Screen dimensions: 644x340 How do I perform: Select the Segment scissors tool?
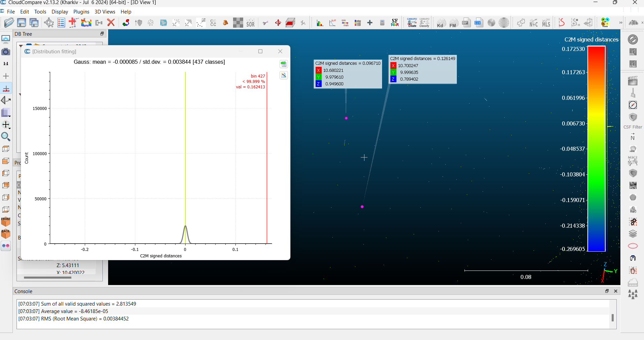click(265, 23)
